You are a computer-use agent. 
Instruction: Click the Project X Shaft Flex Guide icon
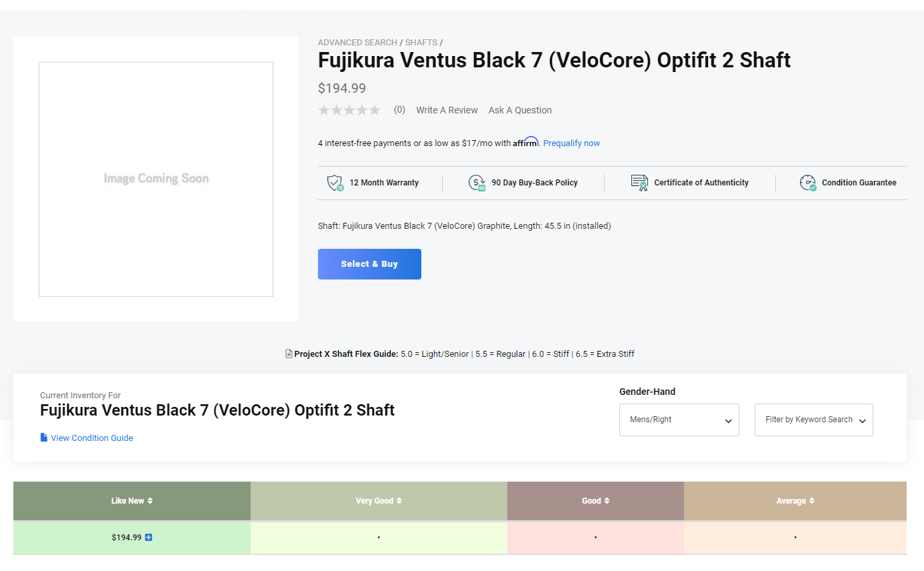click(x=289, y=354)
